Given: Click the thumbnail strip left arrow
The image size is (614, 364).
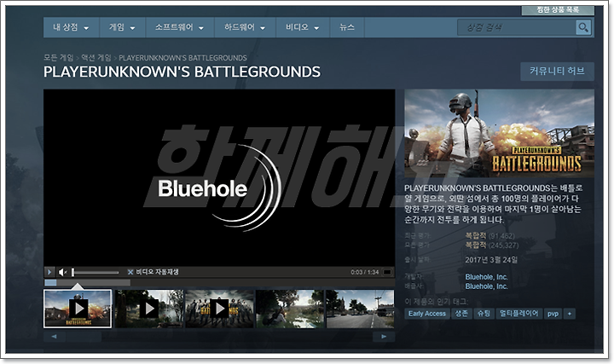Looking at the screenshot, I should click(54, 336).
